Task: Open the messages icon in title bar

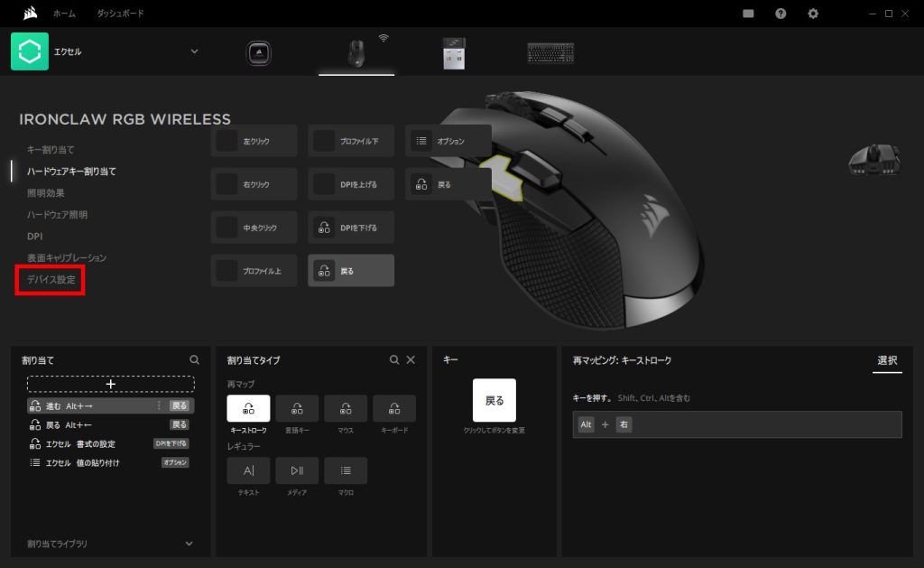Action: click(748, 14)
